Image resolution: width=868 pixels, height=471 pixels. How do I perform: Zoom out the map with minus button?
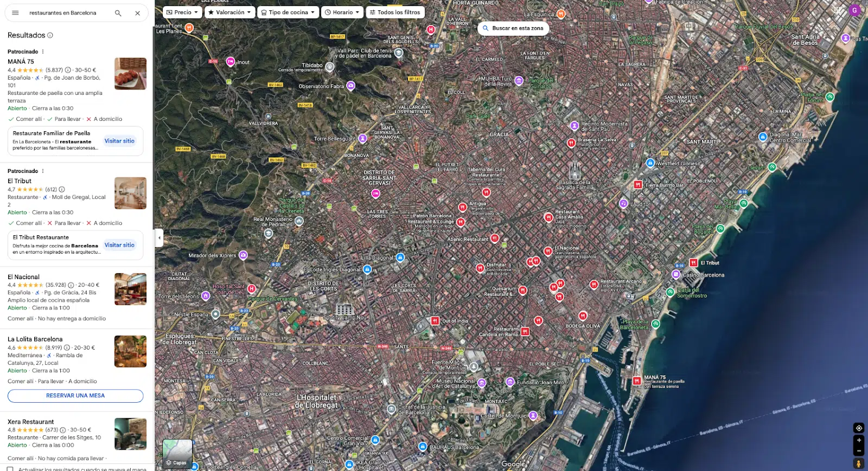click(859, 450)
